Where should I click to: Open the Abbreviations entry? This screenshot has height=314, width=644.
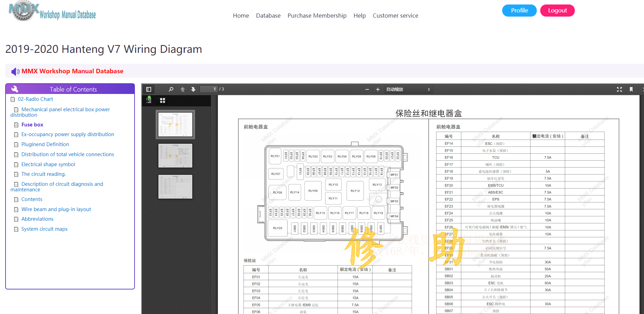pos(37,219)
